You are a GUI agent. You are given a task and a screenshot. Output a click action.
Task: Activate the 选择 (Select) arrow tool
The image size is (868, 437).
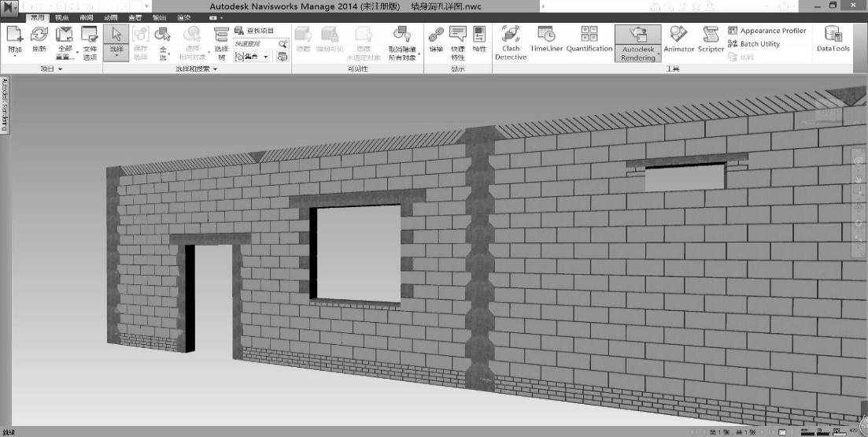click(x=116, y=35)
